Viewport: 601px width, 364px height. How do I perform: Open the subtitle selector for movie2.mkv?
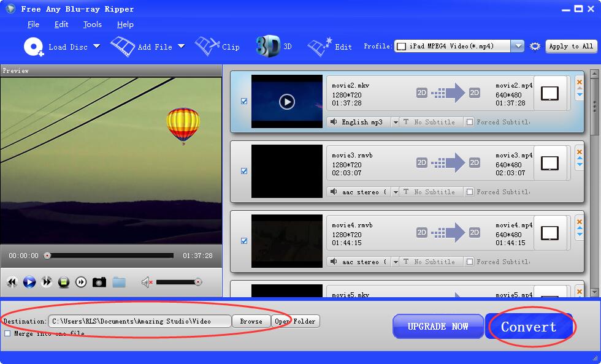[x=431, y=122]
